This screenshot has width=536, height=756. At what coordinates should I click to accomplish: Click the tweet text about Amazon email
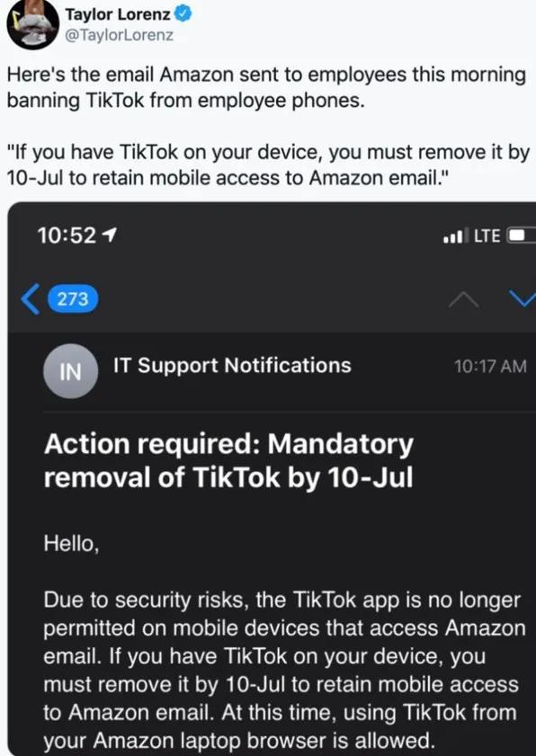tap(266, 88)
